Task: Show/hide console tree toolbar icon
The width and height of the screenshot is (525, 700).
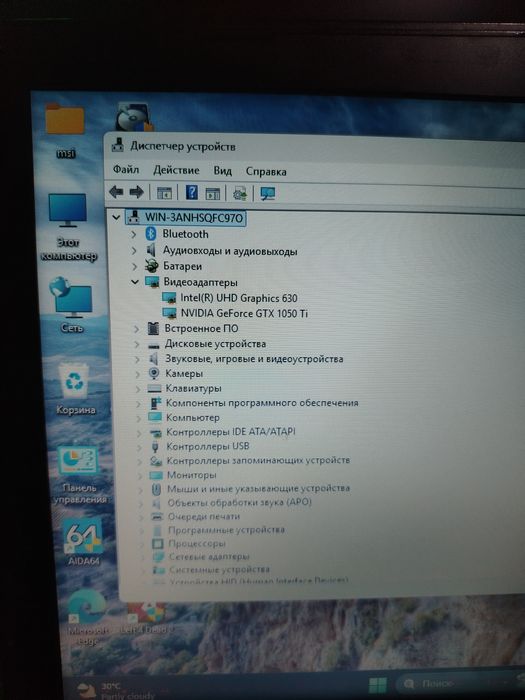Action: [164, 193]
